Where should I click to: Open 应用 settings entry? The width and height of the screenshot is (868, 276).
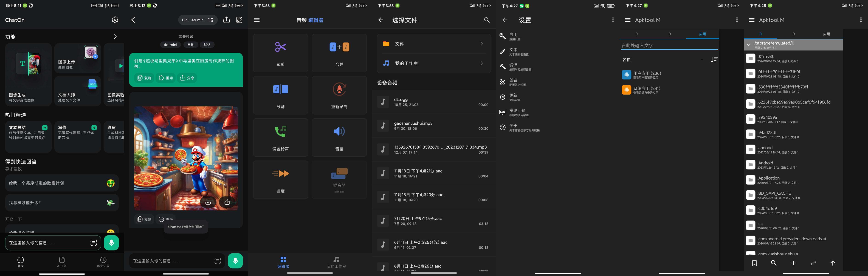click(558, 36)
